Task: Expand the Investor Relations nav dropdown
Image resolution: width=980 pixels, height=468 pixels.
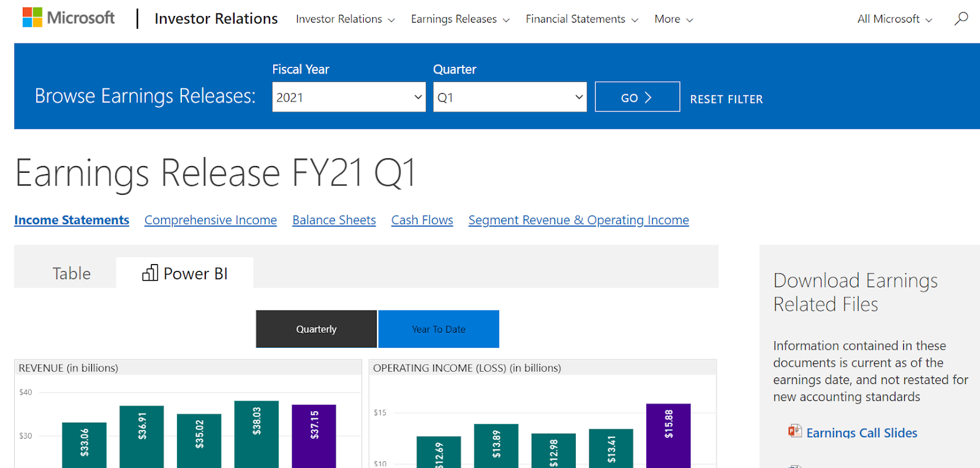Action: (x=345, y=19)
